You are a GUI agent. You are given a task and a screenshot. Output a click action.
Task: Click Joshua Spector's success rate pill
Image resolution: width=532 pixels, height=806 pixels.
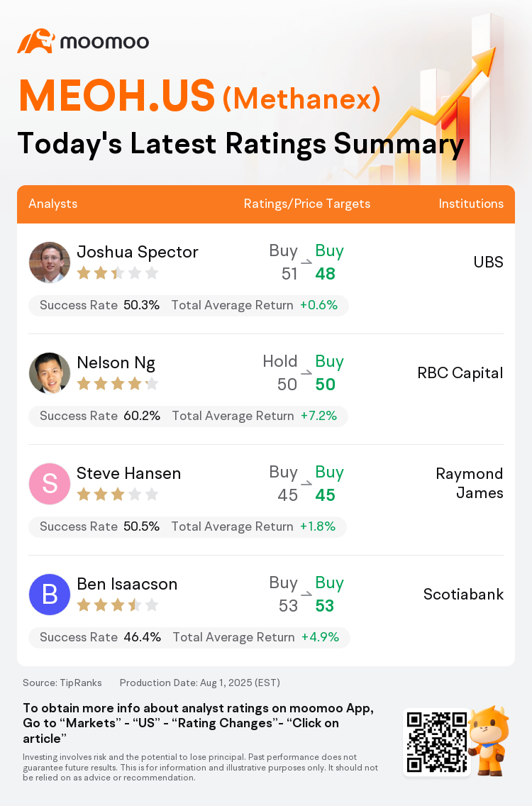point(189,306)
